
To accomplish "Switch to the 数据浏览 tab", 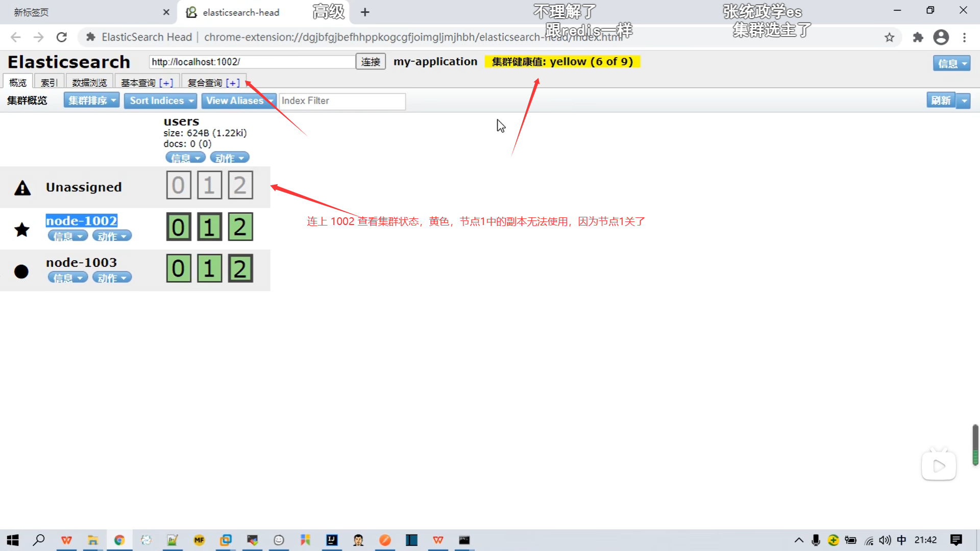I will click(x=89, y=83).
